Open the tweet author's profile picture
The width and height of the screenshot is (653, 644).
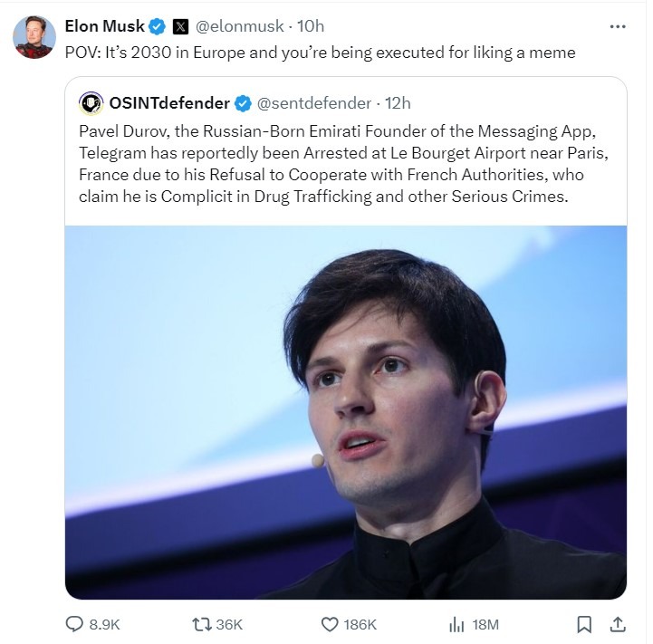pyautogui.click(x=34, y=37)
